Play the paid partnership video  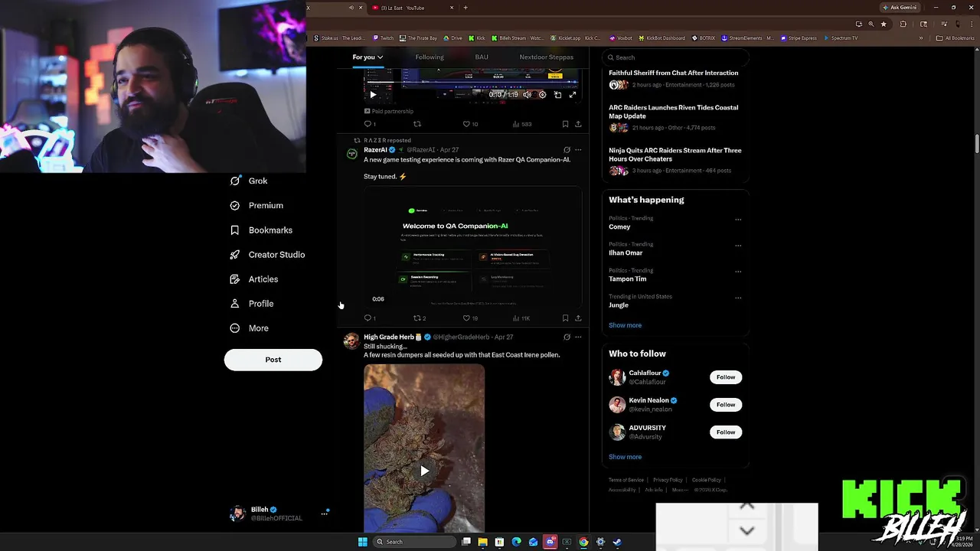pos(373,95)
